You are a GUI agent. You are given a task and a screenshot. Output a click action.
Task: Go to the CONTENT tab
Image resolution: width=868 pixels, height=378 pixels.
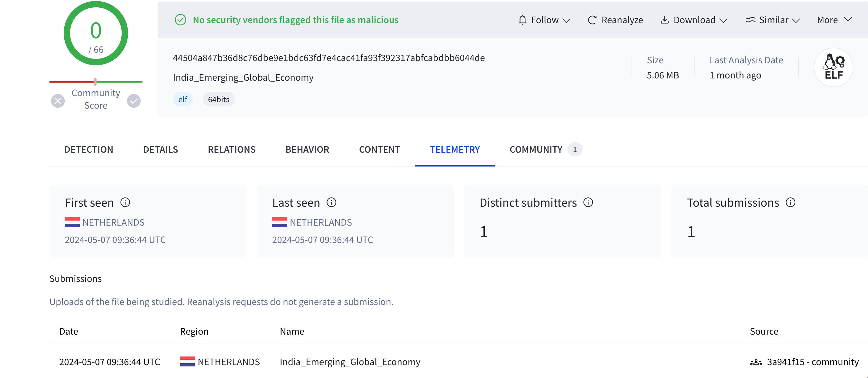tap(379, 149)
